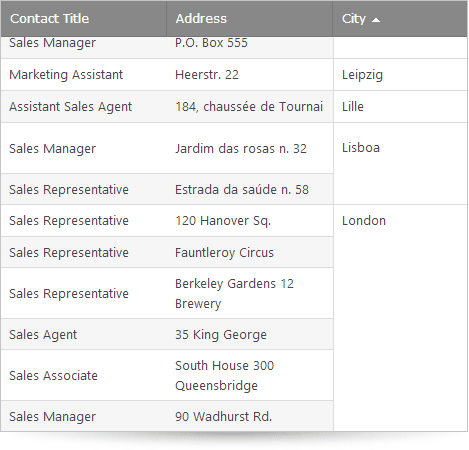Select the 120 Hanover Sq. address cell
469x450 pixels.
click(x=250, y=221)
